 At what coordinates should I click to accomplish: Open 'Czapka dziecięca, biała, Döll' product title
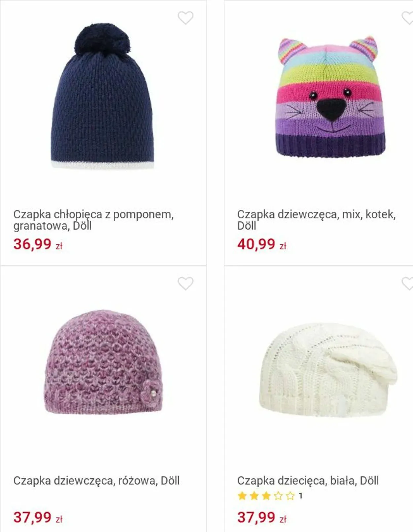point(308,480)
